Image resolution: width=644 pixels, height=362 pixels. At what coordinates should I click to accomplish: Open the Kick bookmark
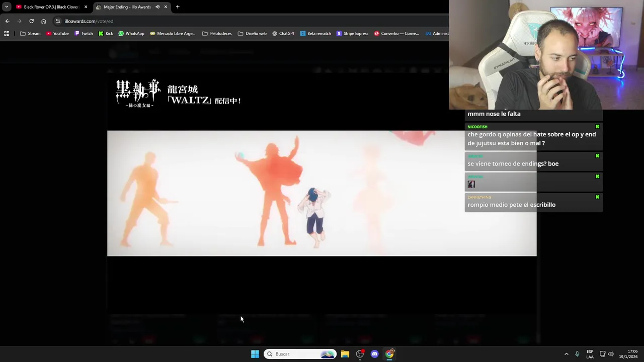106,34
